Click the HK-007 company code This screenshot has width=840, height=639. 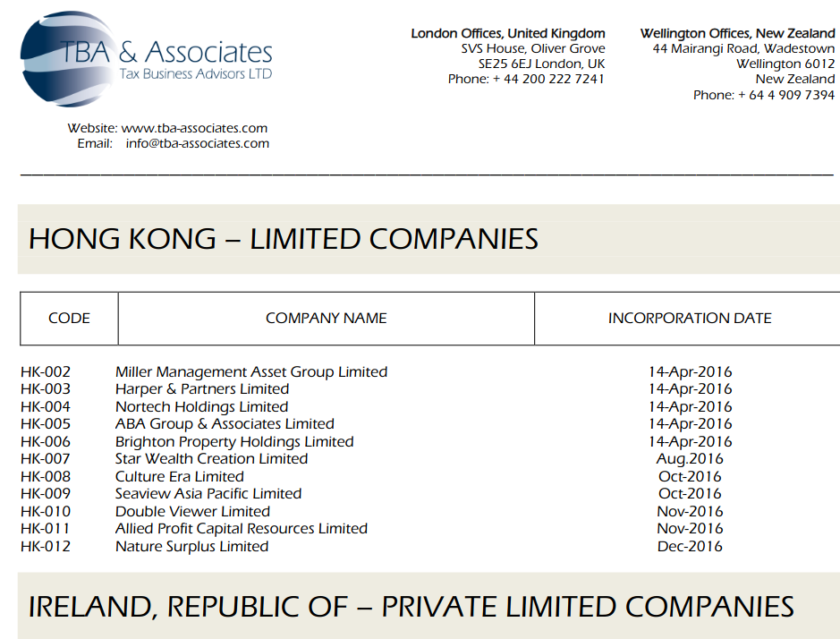click(x=45, y=459)
